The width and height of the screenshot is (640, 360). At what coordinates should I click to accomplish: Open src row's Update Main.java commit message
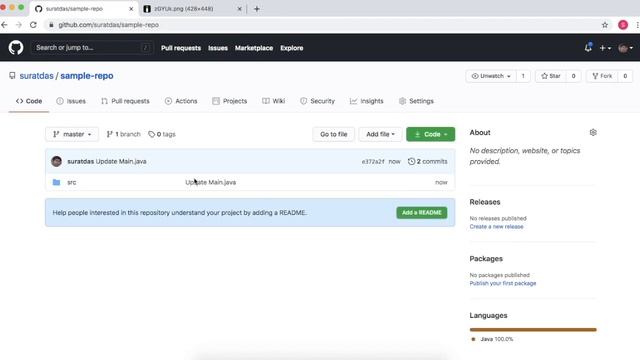211,182
